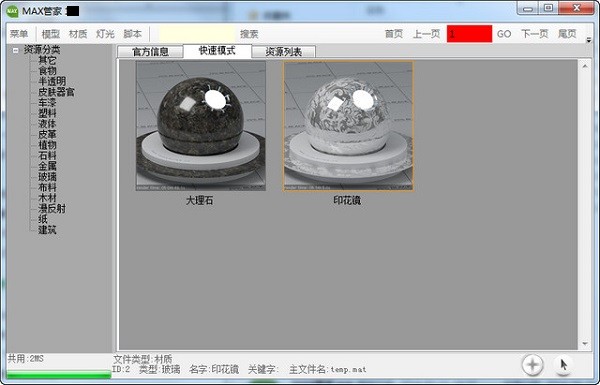Image resolution: width=600 pixels, height=385 pixels.
Task: Click the red page number field
Action: [470, 34]
